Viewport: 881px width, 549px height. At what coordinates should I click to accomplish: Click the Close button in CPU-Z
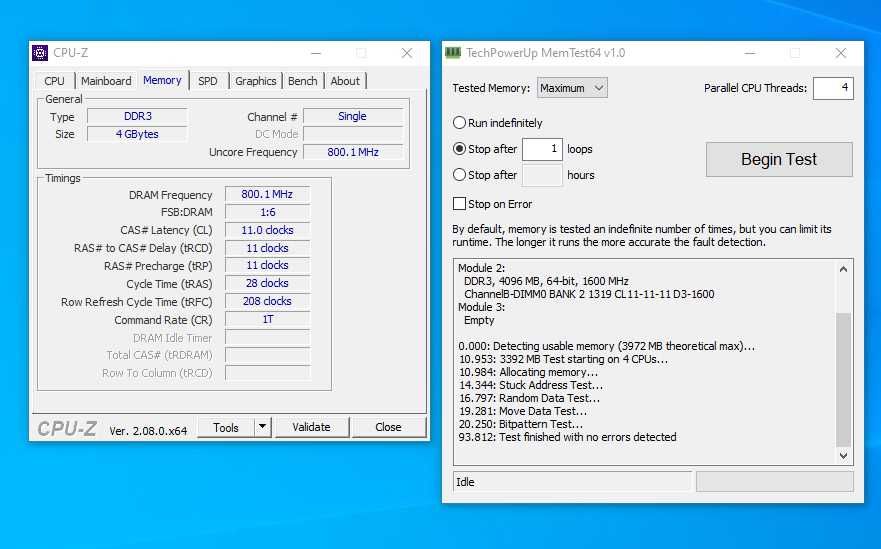pyautogui.click(x=388, y=427)
